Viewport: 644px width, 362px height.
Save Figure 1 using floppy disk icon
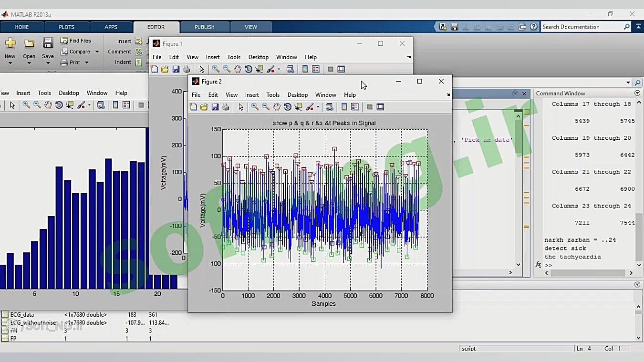pos(176,69)
